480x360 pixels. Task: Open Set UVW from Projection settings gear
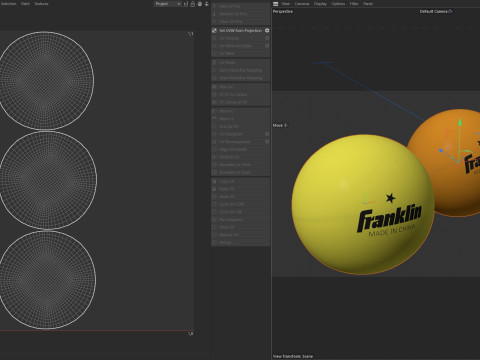[x=267, y=31]
